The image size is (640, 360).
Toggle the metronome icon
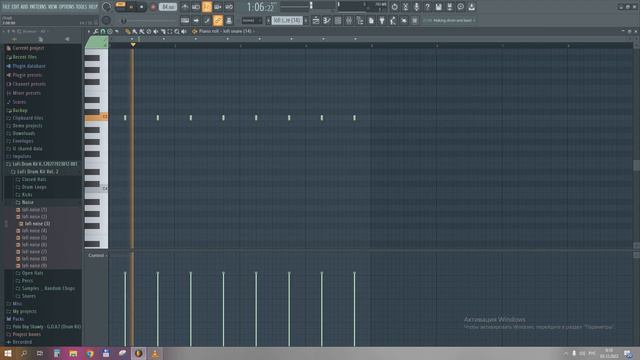185,7
